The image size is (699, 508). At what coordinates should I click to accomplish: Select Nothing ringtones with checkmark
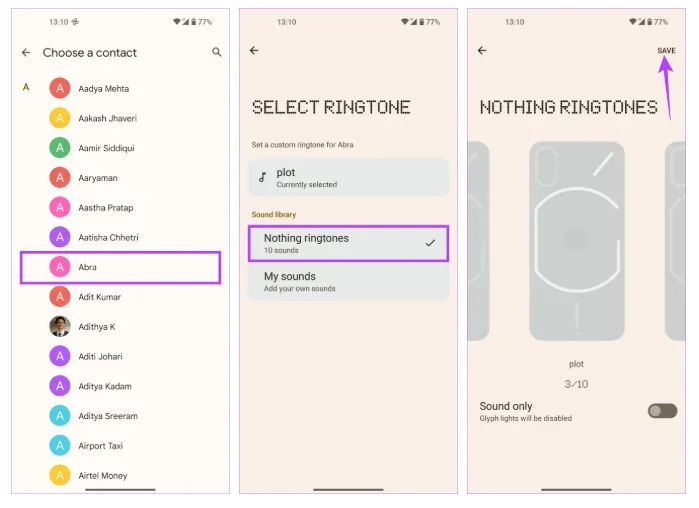coord(348,243)
